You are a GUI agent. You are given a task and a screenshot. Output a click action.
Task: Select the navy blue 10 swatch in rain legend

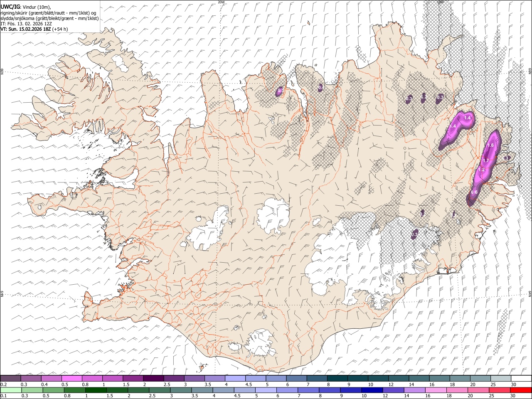point(372,390)
